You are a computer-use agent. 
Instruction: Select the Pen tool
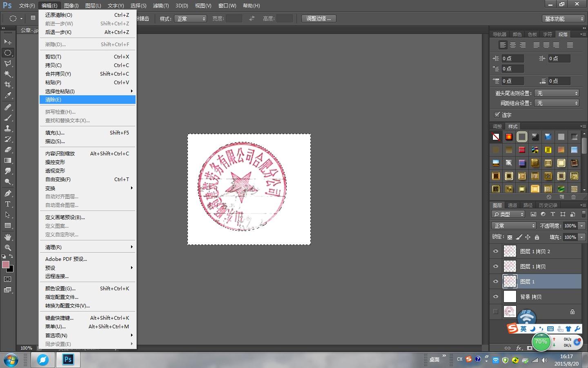[8, 193]
